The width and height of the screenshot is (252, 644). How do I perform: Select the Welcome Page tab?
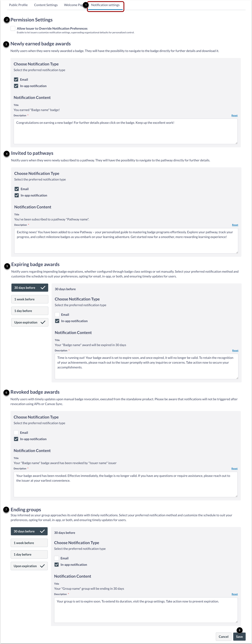(73, 5)
